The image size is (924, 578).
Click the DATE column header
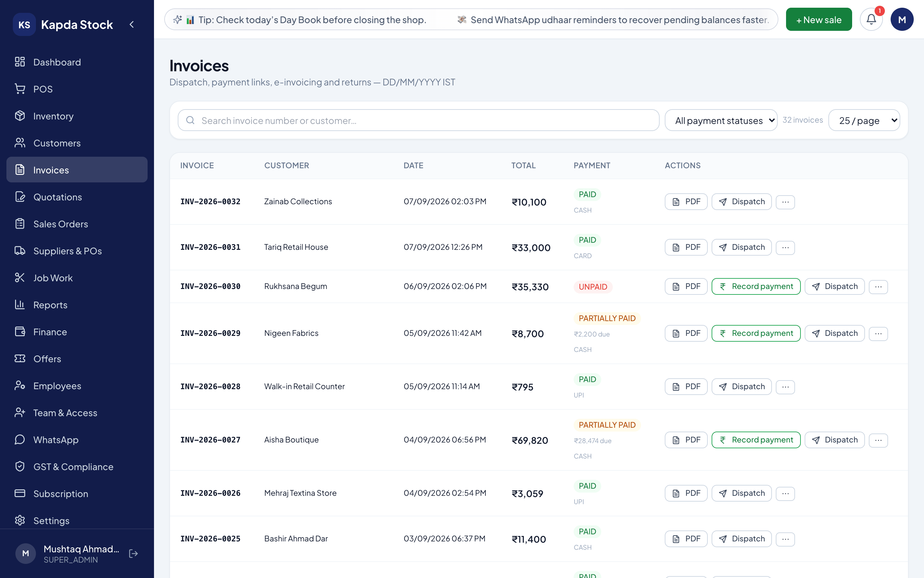[414, 165]
